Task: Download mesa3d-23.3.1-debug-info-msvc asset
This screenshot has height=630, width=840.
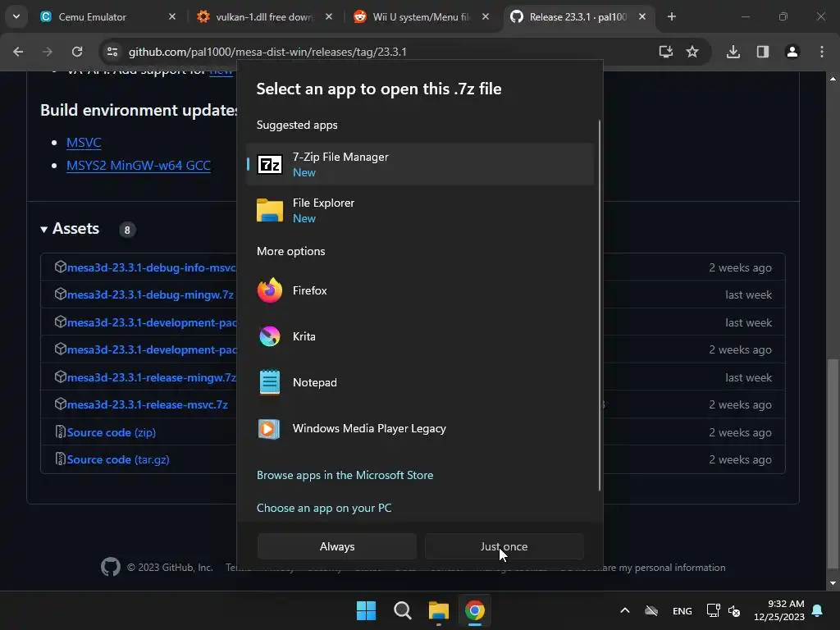Action: click(x=151, y=267)
